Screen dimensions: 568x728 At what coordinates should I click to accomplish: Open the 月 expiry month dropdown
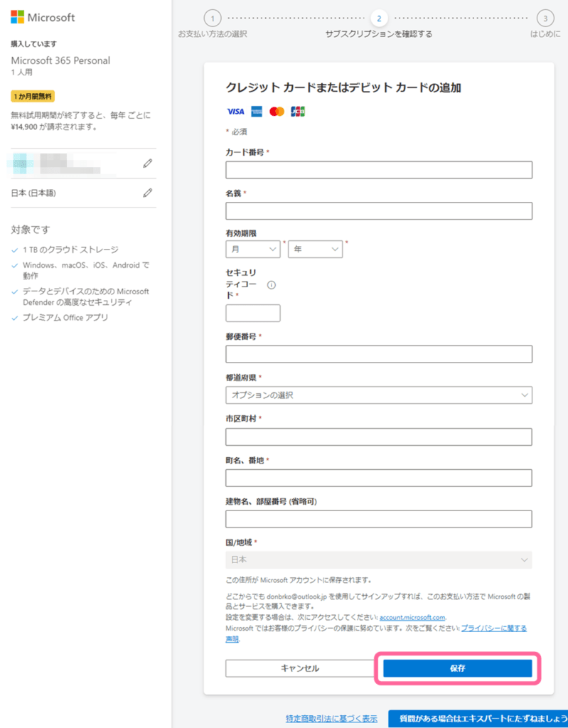253,250
